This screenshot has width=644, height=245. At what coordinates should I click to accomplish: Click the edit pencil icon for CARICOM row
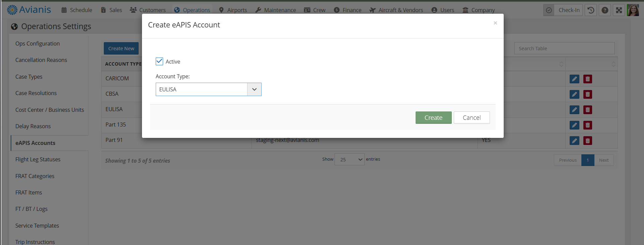pos(574,79)
